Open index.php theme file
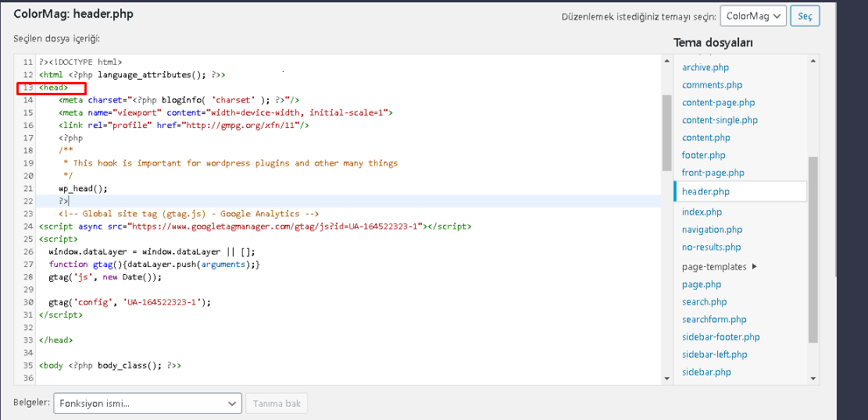 tap(702, 212)
